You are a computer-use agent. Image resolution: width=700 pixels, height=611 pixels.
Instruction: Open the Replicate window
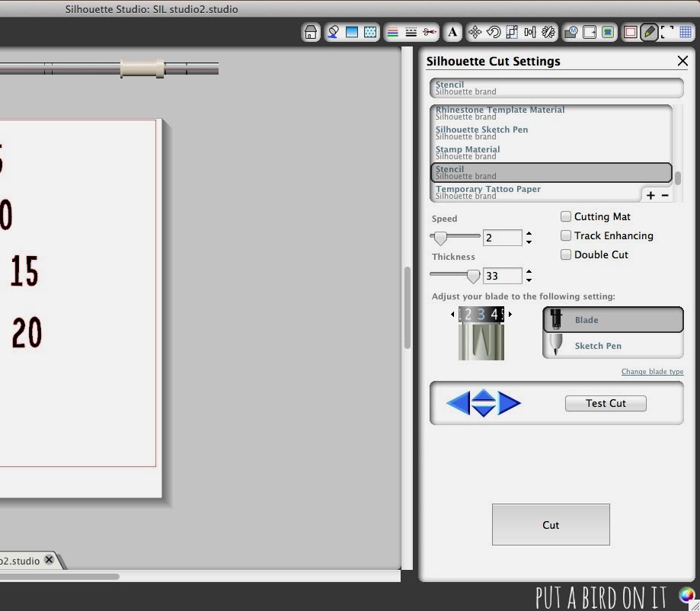(548, 32)
